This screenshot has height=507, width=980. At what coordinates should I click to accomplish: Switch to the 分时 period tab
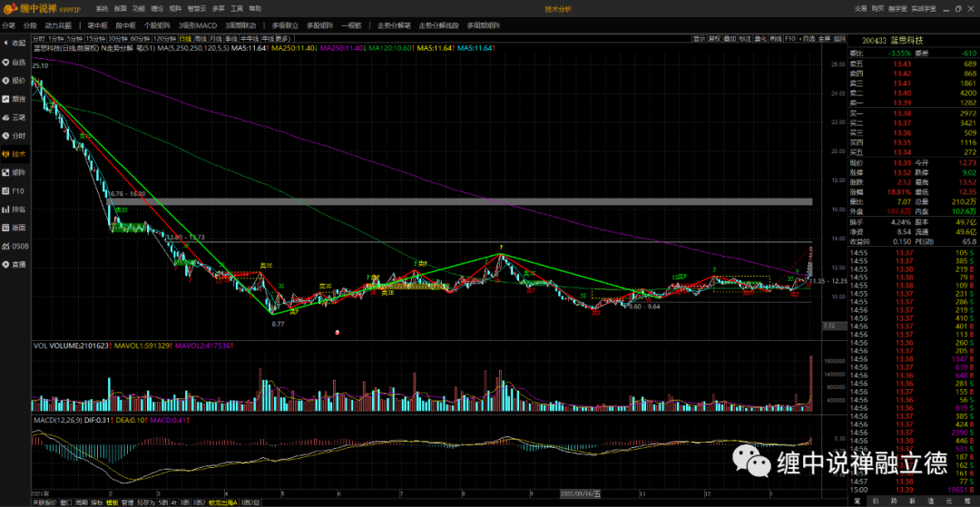pos(38,39)
